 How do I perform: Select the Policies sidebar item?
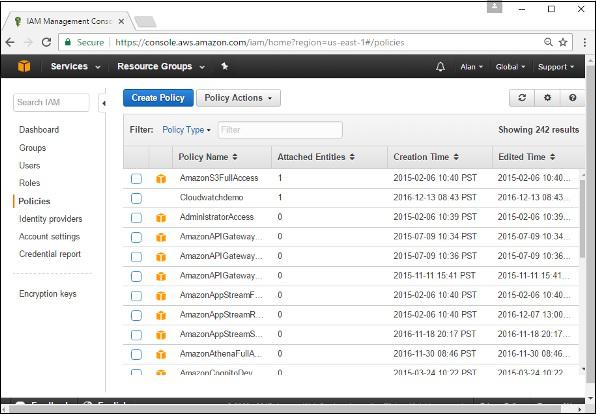(34, 201)
